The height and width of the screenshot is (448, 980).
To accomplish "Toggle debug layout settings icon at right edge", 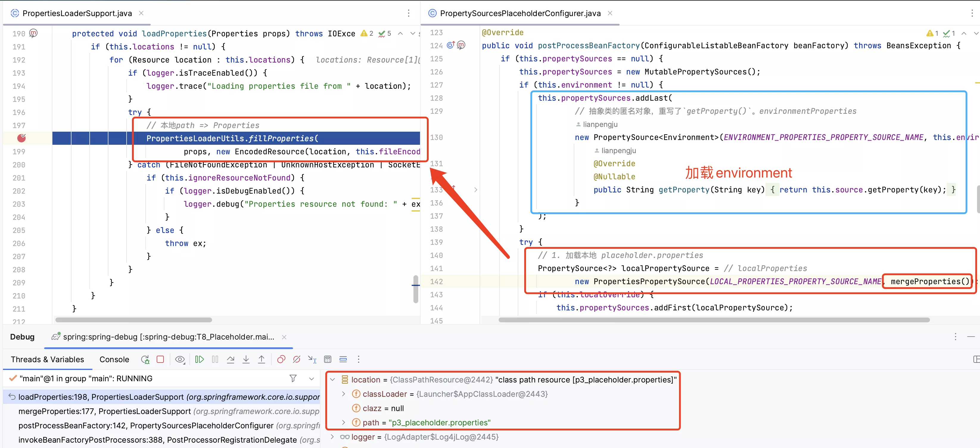I will tap(976, 360).
